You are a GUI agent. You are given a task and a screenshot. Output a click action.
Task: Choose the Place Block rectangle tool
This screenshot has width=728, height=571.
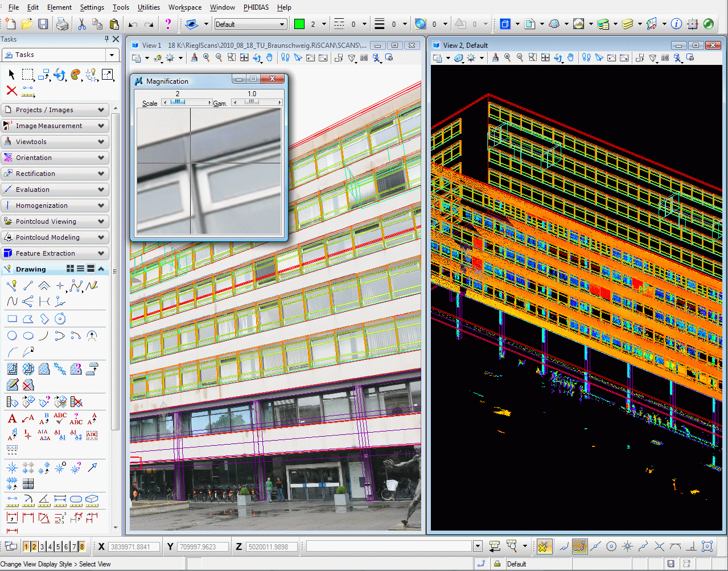12,319
